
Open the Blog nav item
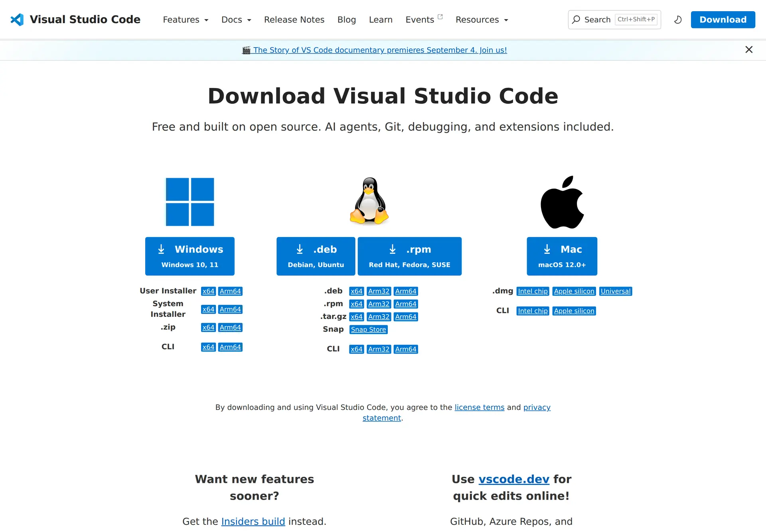point(347,20)
